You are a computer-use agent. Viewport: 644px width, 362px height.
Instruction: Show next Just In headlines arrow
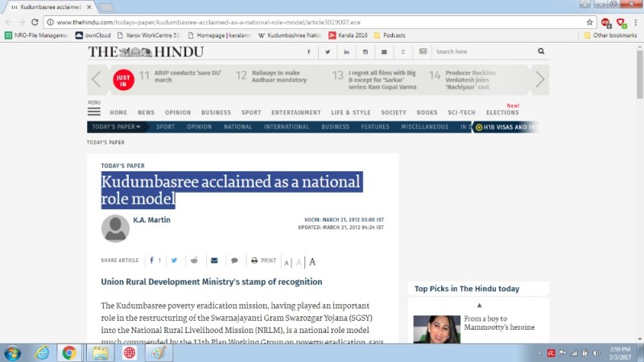(539, 79)
